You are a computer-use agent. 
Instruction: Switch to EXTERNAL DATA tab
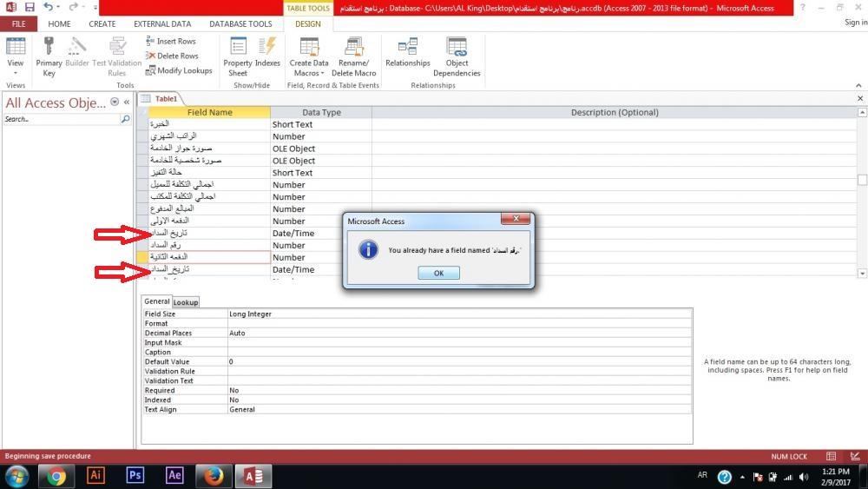tap(162, 23)
